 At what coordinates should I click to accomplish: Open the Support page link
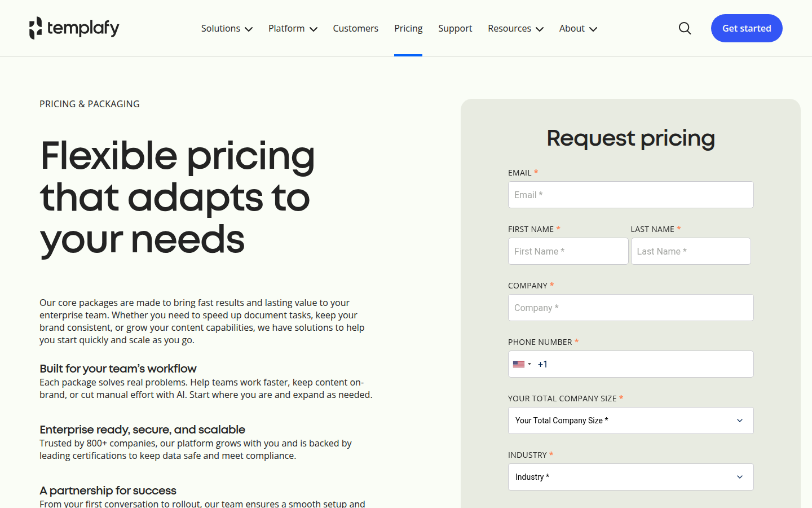pos(455,28)
